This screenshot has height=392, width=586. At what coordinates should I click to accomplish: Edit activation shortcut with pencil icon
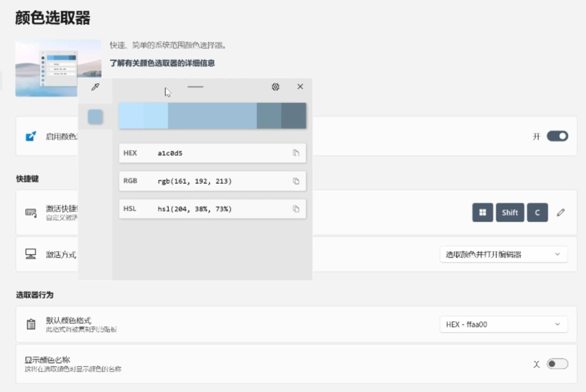(560, 213)
